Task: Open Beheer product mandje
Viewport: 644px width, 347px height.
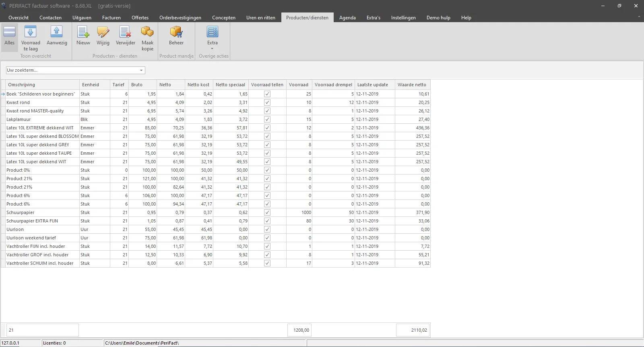Action: tap(176, 36)
